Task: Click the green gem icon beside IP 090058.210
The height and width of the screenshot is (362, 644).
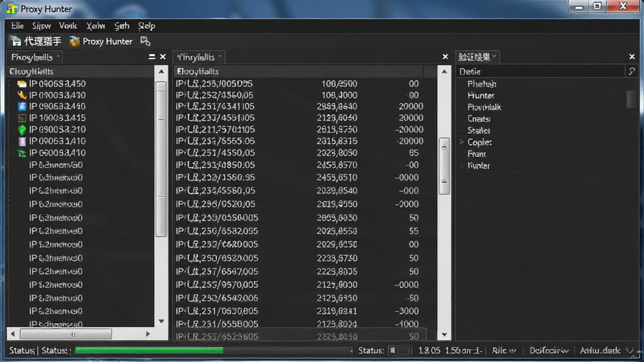Action: [22, 129]
